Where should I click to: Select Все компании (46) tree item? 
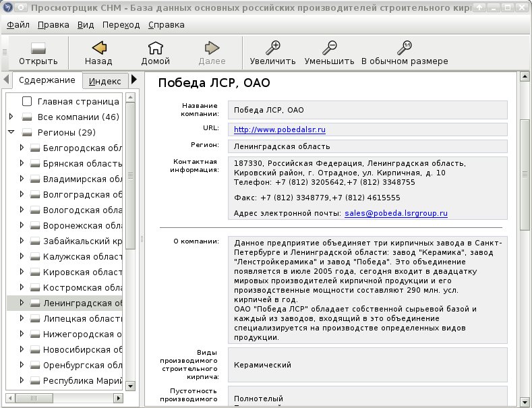78,117
